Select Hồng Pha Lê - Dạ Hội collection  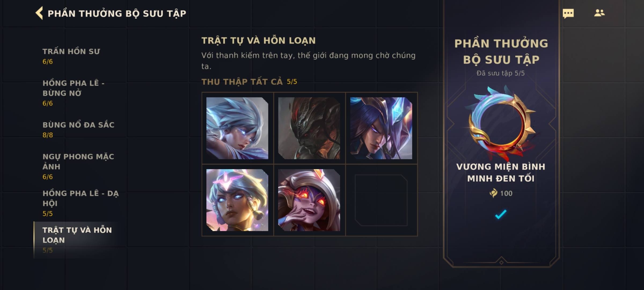pos(80,203)
